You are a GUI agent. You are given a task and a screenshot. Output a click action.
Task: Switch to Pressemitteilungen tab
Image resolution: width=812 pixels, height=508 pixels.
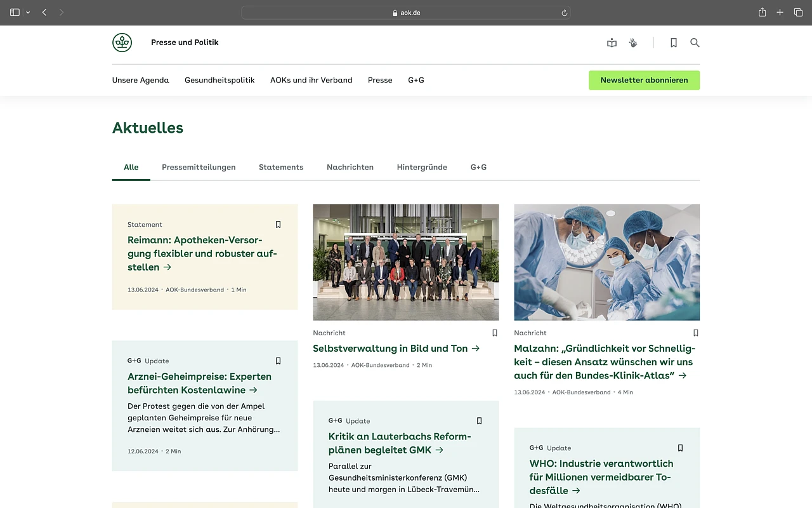(x=199, y=167)
